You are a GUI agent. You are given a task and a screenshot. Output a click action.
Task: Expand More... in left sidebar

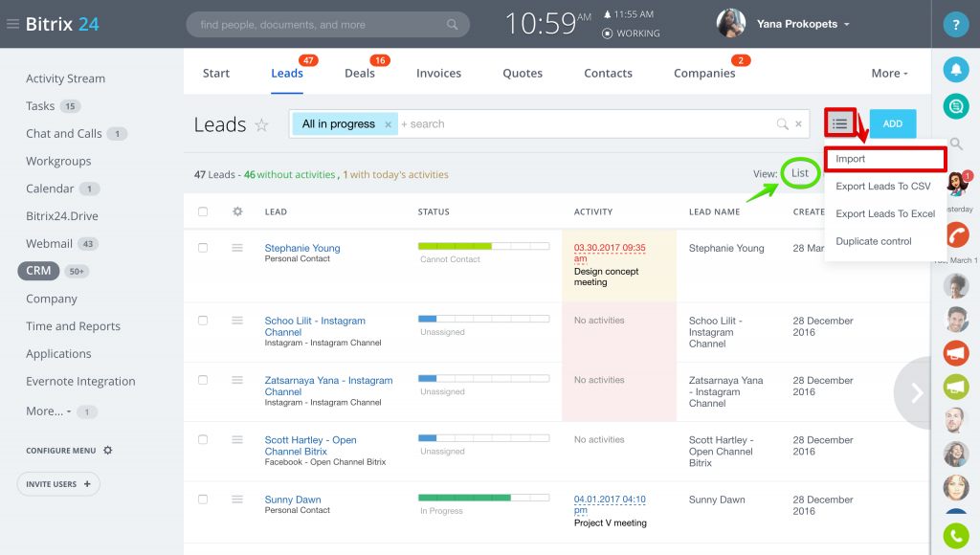tap(48, 411)
